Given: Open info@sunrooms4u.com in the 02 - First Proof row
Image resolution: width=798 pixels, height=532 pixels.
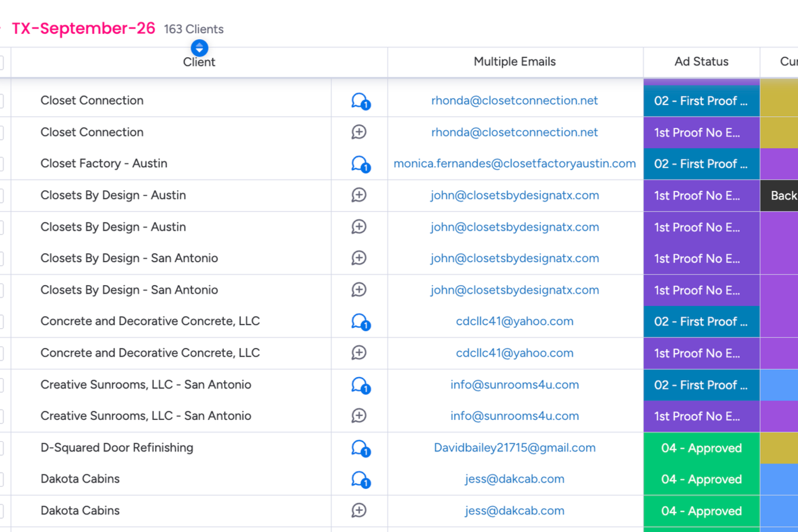Looking at the screenshot, I should tap(515, 384).
